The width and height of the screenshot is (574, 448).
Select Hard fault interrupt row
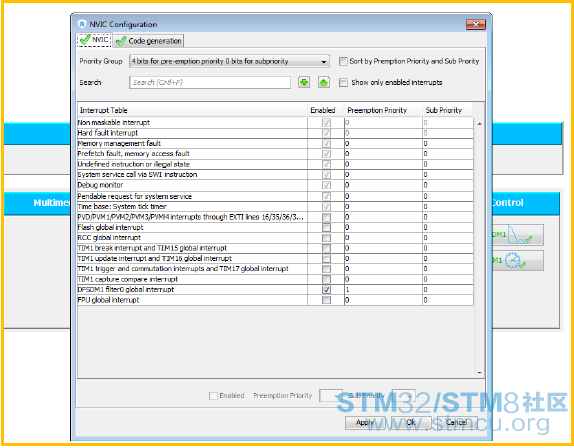point(275,133)
